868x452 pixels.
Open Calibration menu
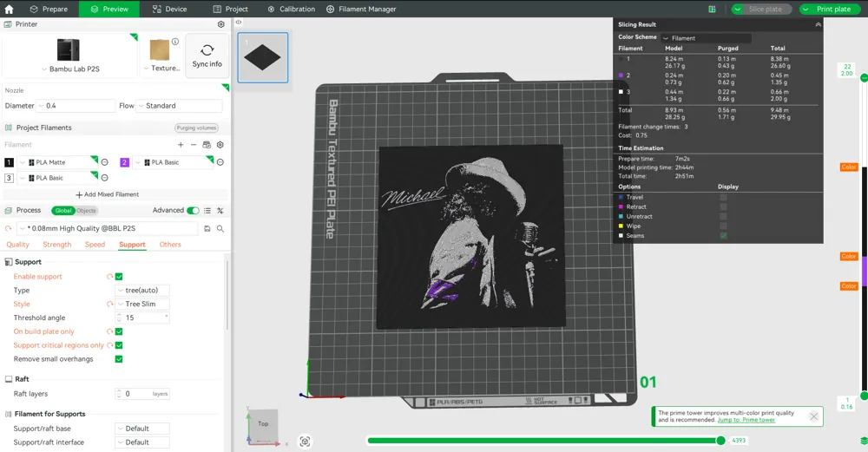pyautogui.click(x=291, y=9)
